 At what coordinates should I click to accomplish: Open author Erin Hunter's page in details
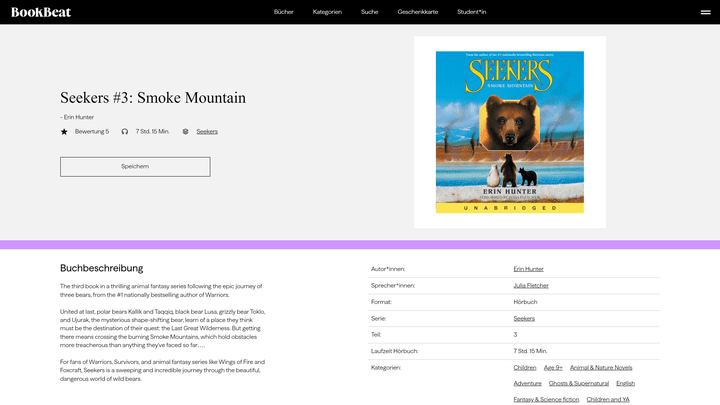pos(528,269)
